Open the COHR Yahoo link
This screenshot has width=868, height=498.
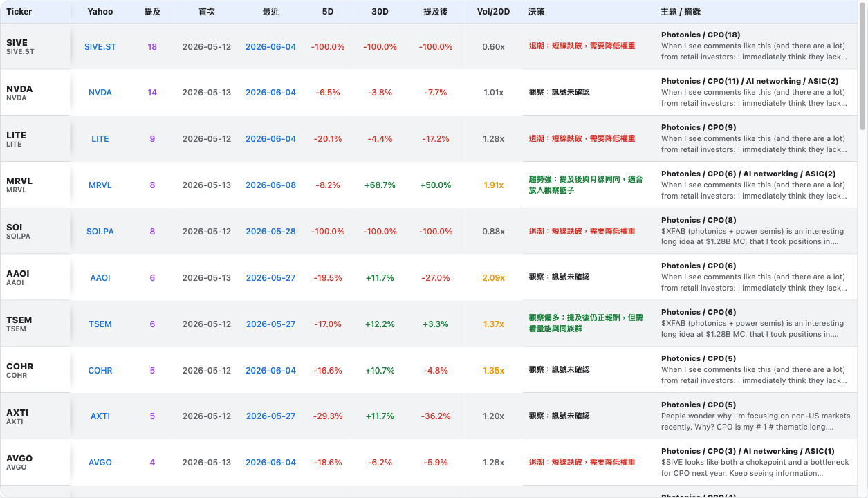click(100, 371)
